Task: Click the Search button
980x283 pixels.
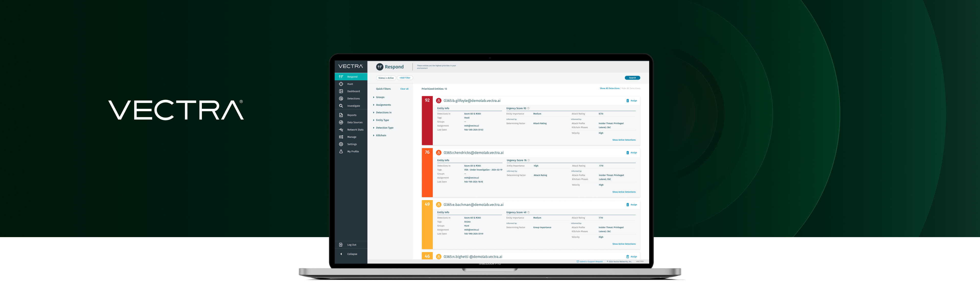Action: pos(632,78)
